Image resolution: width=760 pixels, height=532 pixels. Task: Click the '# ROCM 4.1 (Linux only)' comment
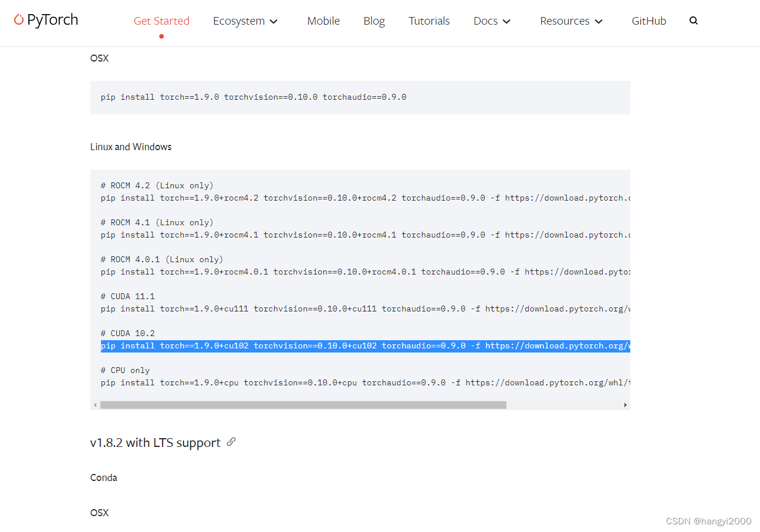(x=157, y=222)
